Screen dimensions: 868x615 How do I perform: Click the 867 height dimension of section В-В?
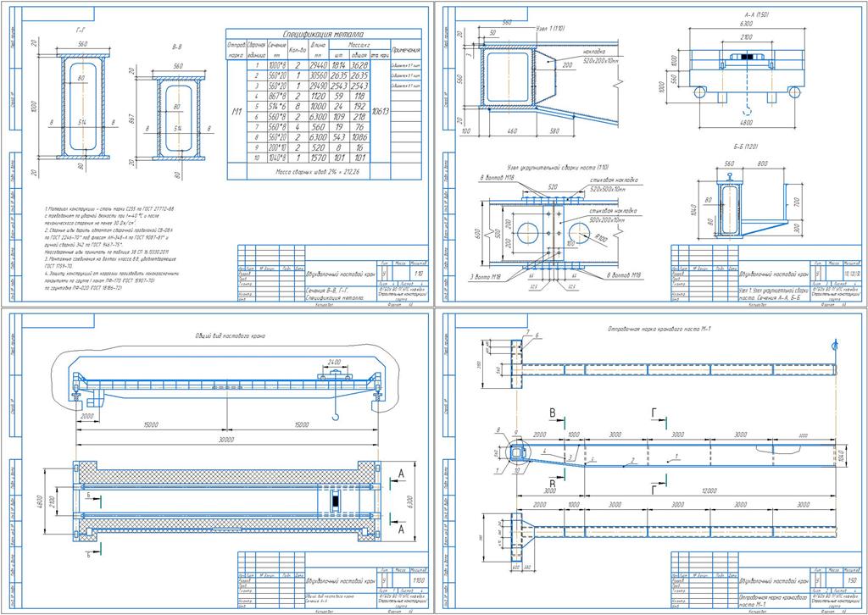pyautogui.click(x=131, y=117)
